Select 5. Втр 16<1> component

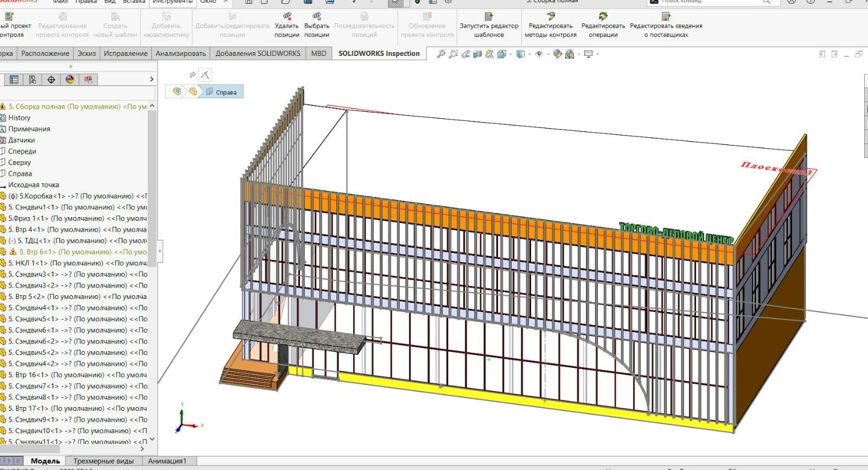pyautogui.click(x=73, y=375)
